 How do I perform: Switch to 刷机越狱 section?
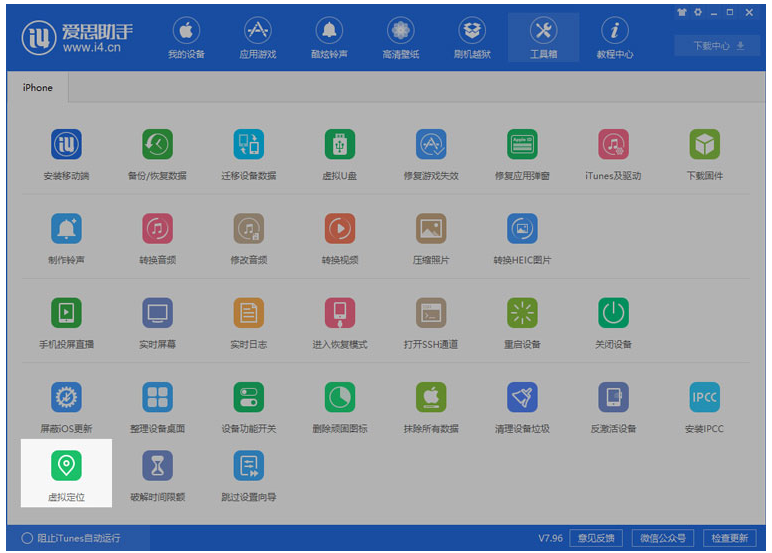tap(472, 38)
